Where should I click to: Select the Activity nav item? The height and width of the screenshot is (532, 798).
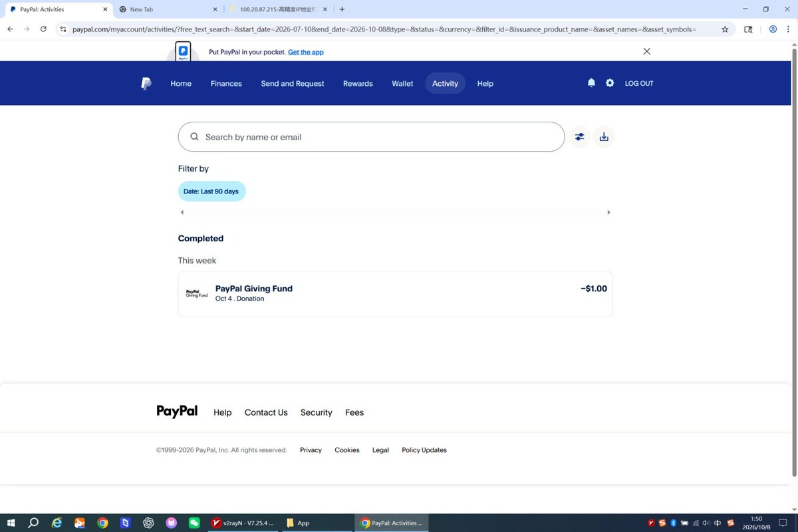point(445,84)
